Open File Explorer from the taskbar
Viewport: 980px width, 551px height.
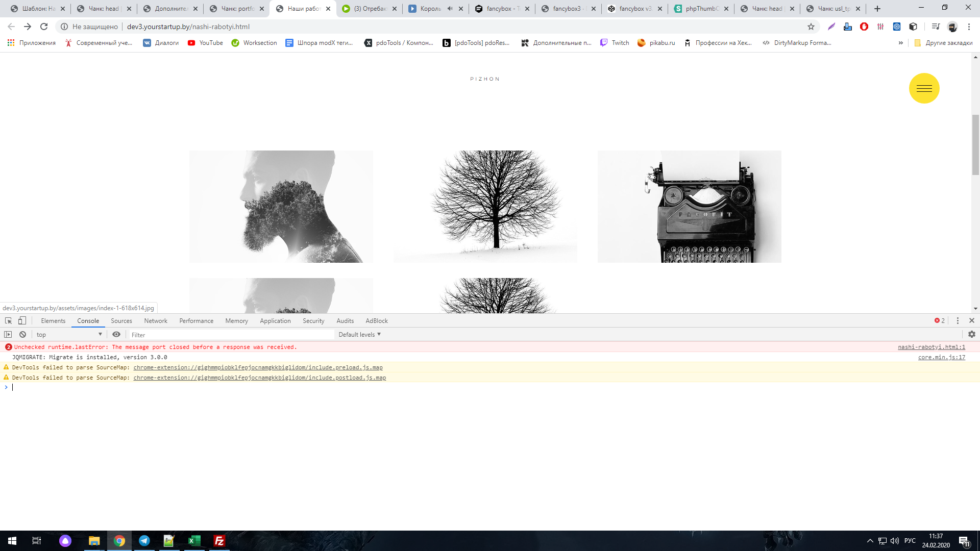click(94, 541)
